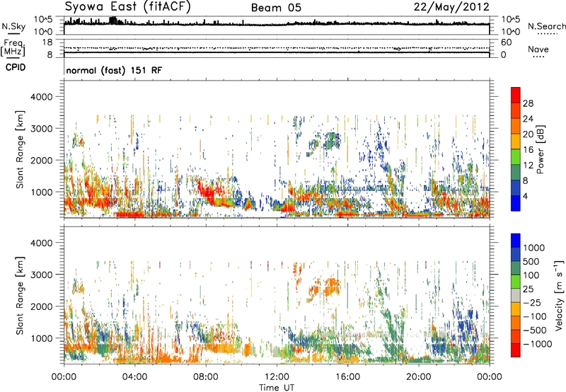This screenshot has width=566, height=392.
Task: Click the '10^0' tick beside N.Search label
Action: coord(510,32)
